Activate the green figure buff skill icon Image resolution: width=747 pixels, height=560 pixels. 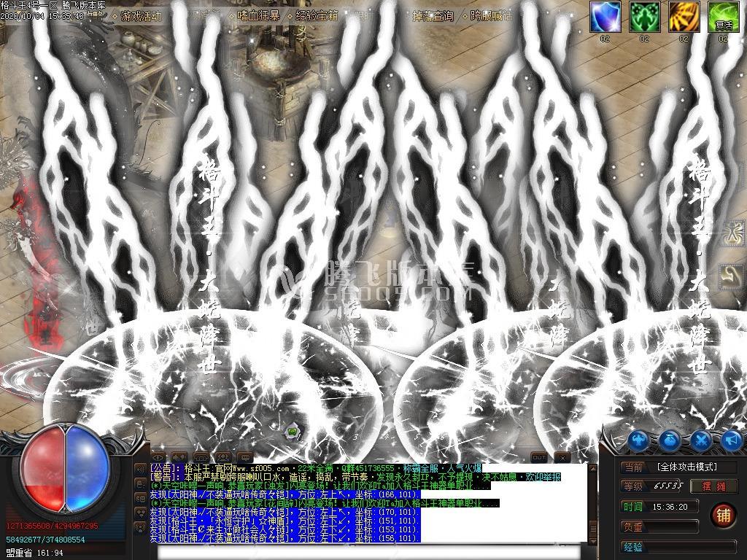pos(645,17)
